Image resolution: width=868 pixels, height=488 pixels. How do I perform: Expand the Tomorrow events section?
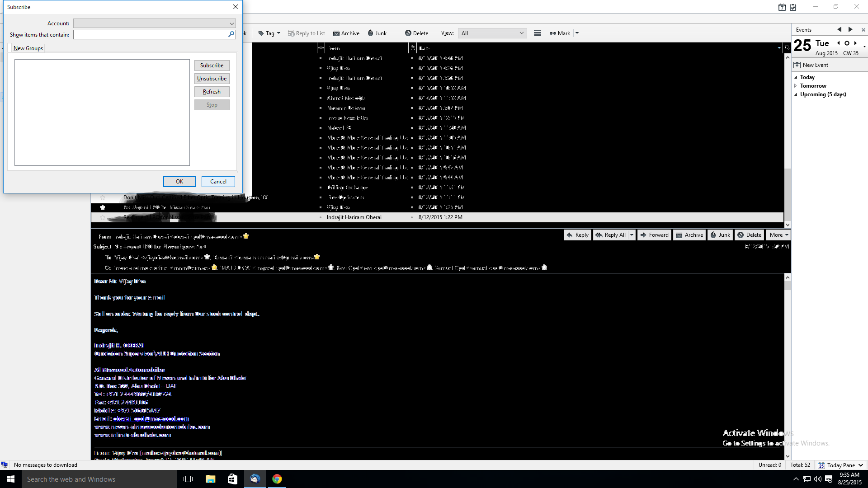point(796,86)
